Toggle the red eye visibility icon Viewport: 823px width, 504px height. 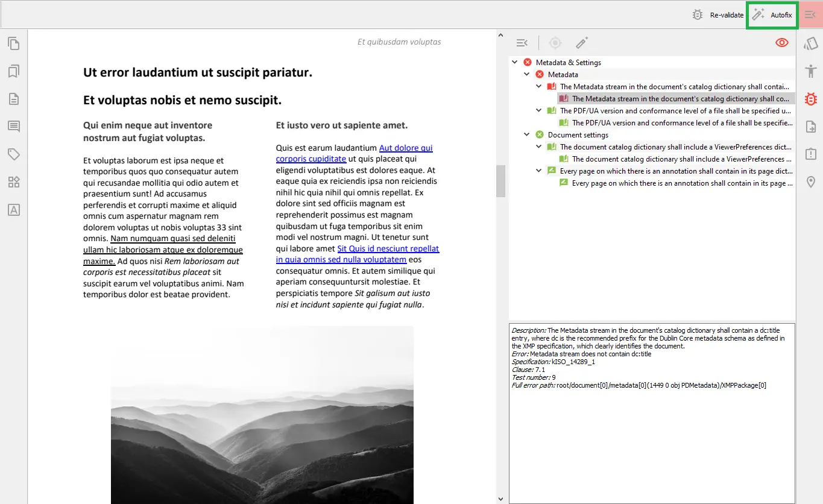point(782,43)
